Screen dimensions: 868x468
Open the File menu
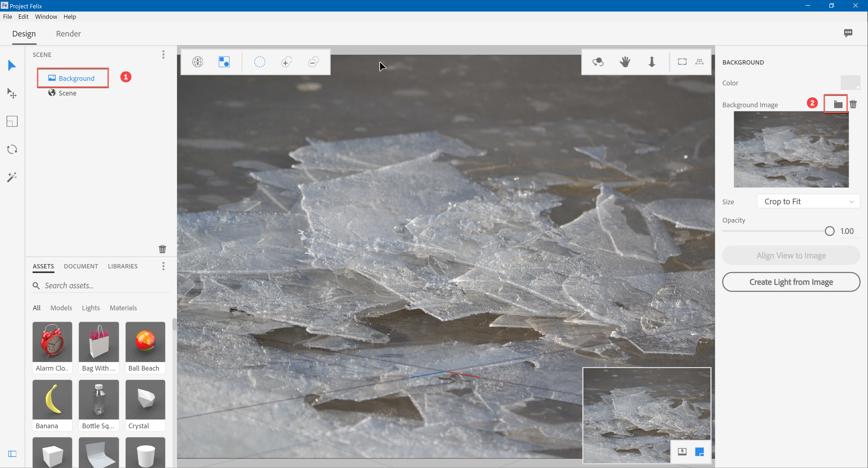coord(7,17)
